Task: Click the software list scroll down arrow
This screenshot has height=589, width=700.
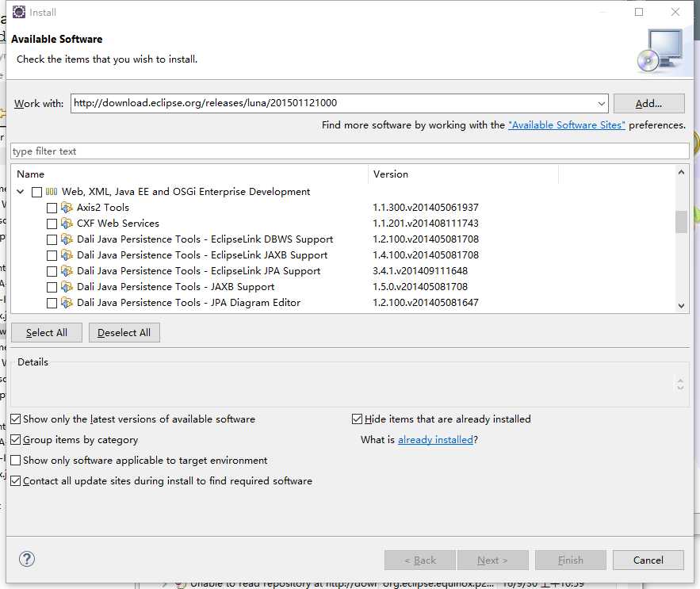Action: coord(681,305)
